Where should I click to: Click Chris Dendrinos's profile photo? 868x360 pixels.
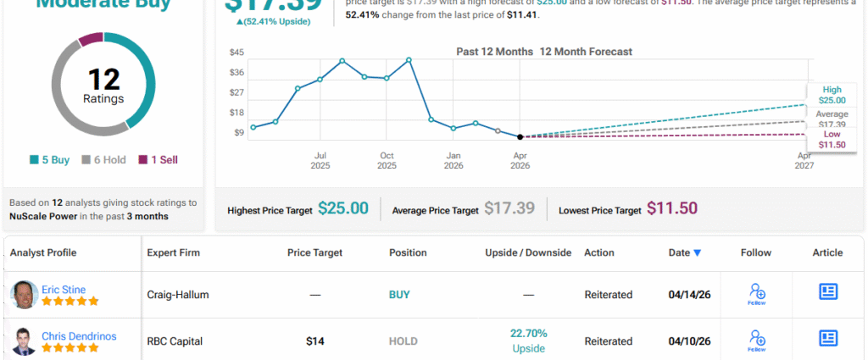25,341
